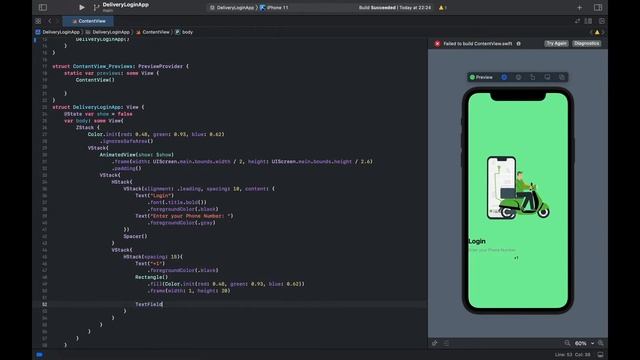Click the TextField code on line 52

pyautogui.click(x=149, y=304)
